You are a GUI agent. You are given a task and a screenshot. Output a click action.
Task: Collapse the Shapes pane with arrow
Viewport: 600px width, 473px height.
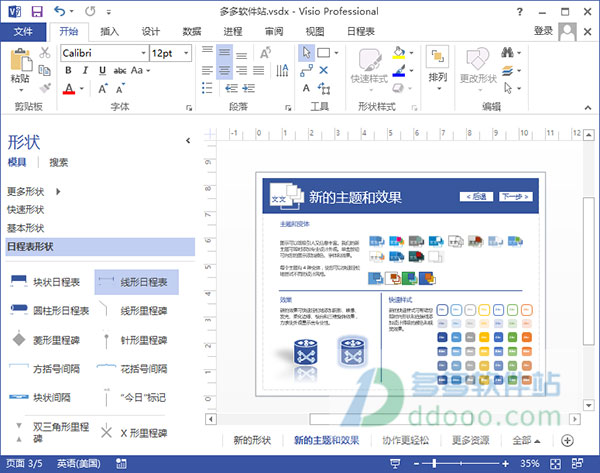tap(188, 140)
